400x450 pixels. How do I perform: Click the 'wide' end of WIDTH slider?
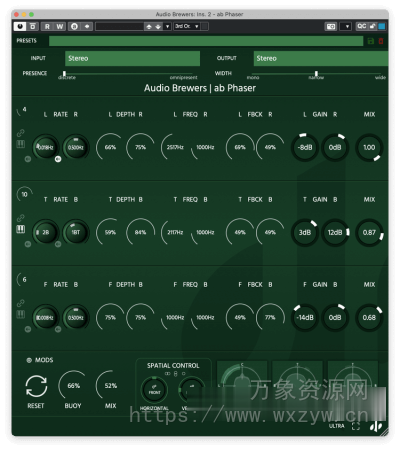coord(380,78)
